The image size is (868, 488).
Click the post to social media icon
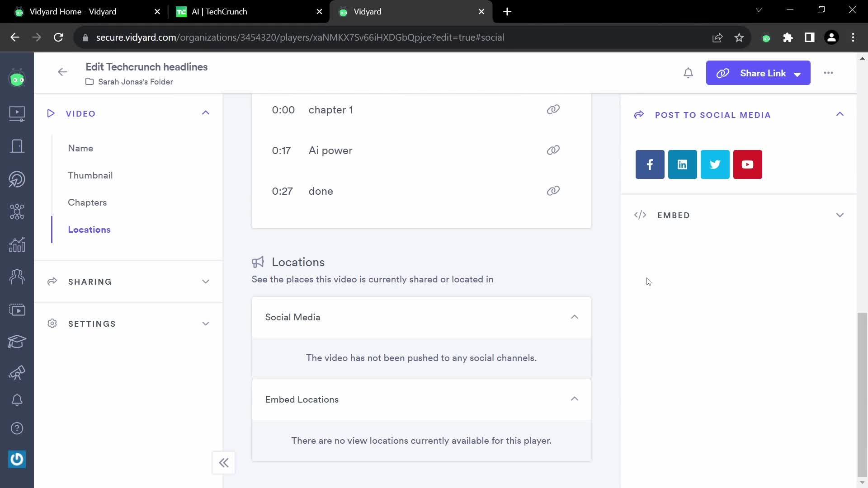pos(640,115)
